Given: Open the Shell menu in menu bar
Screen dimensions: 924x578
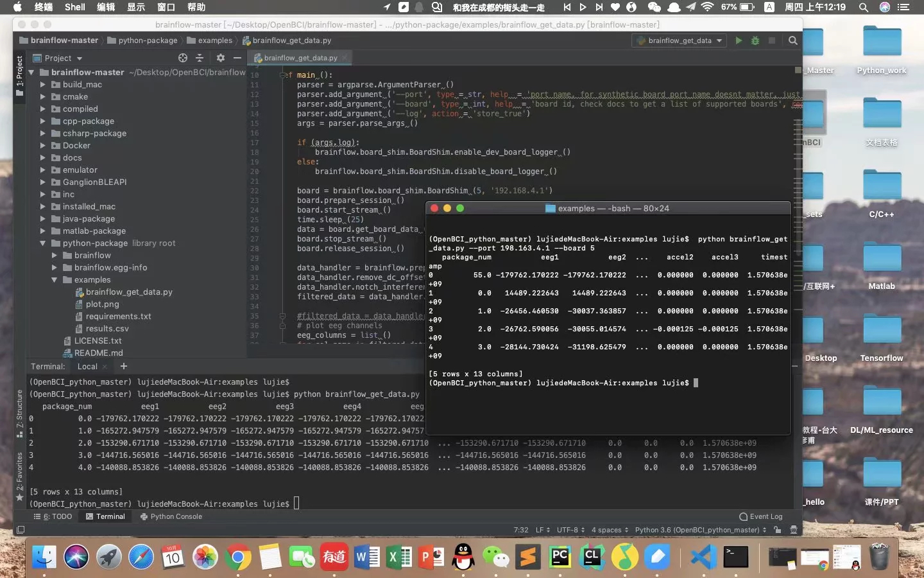Looking at the screenshot, I should click(75, 8).
